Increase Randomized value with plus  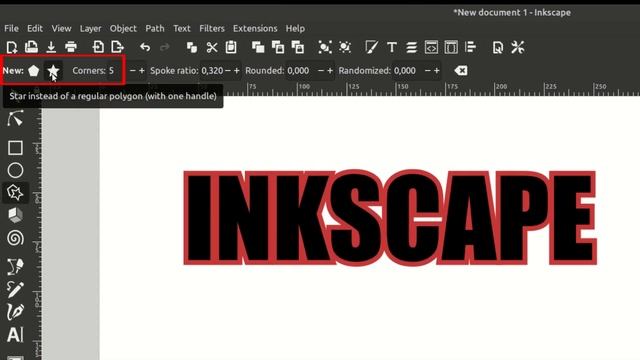tap(437, 71)
